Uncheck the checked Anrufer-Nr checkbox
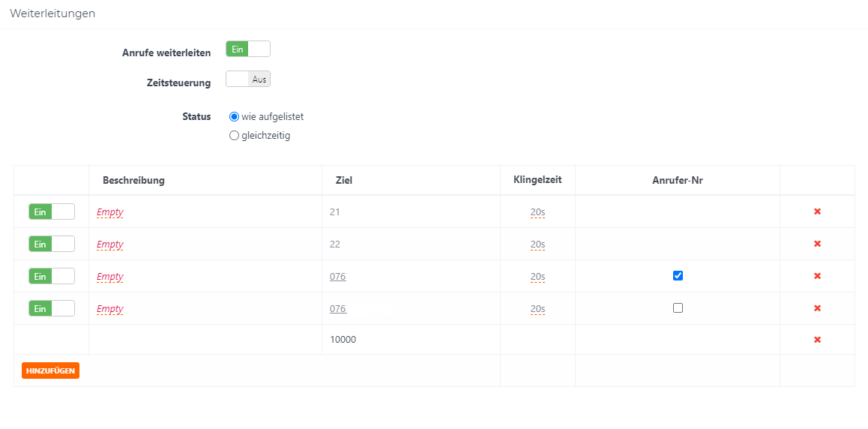The width and height of the screenshot is (868, 429). click(x=678, y=275)
